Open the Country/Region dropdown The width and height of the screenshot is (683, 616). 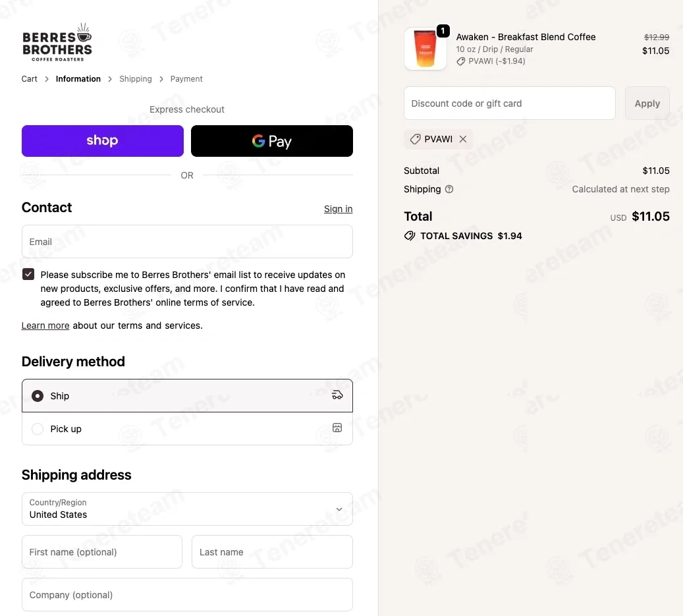coord(187,509)
